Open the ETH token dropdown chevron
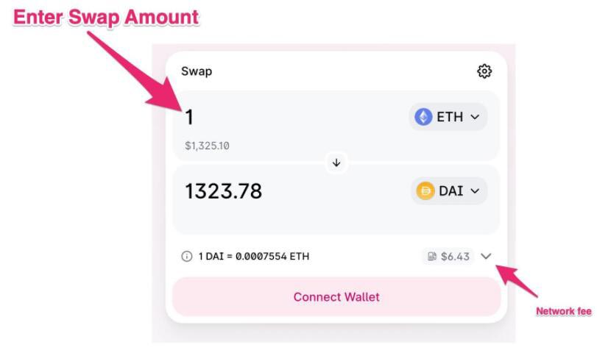This screenshot has height=364, width=597. (x=475, y=117)
